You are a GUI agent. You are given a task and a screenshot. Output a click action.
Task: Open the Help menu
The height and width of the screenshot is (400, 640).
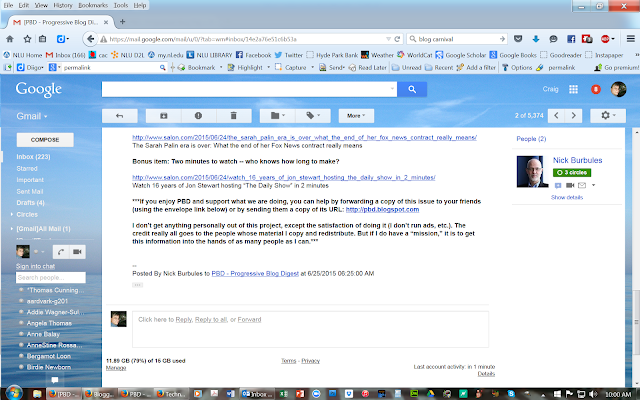click(x=140, y=5)
